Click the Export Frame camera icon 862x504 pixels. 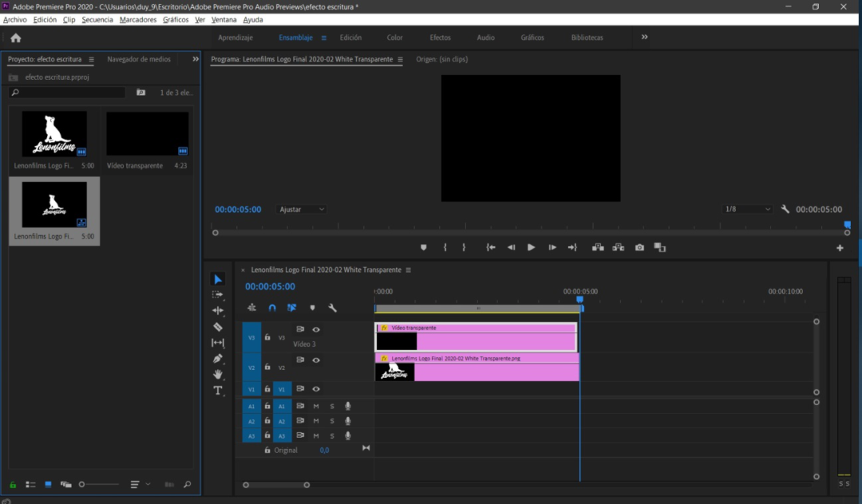(639, 248)
